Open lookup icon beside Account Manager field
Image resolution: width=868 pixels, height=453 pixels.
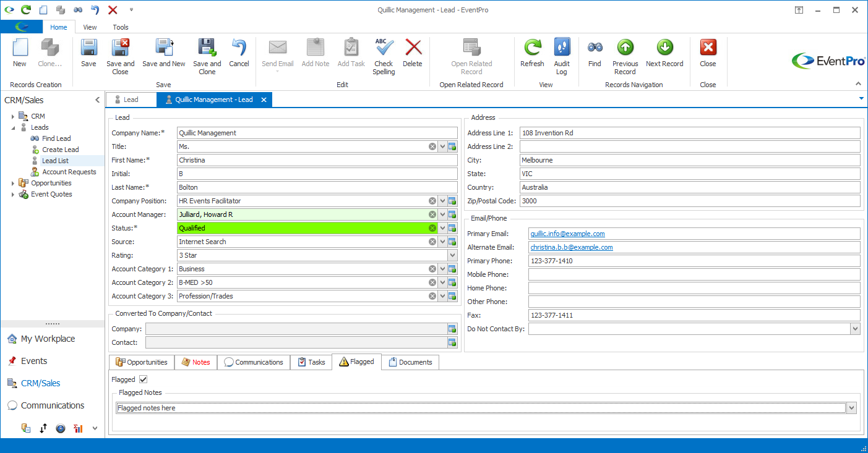[x=452, y=214]
